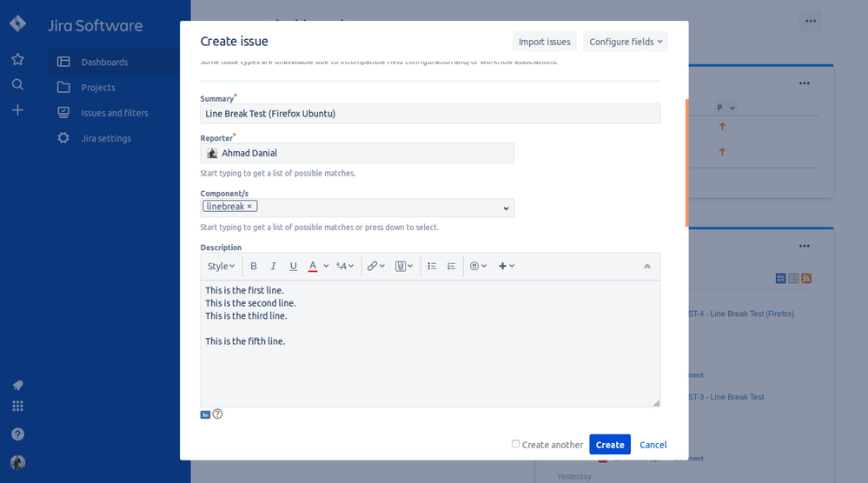The image size is (868, 483).
Task: Click the Dashboards panel icon in sidebar
Action: pos(63,62)
